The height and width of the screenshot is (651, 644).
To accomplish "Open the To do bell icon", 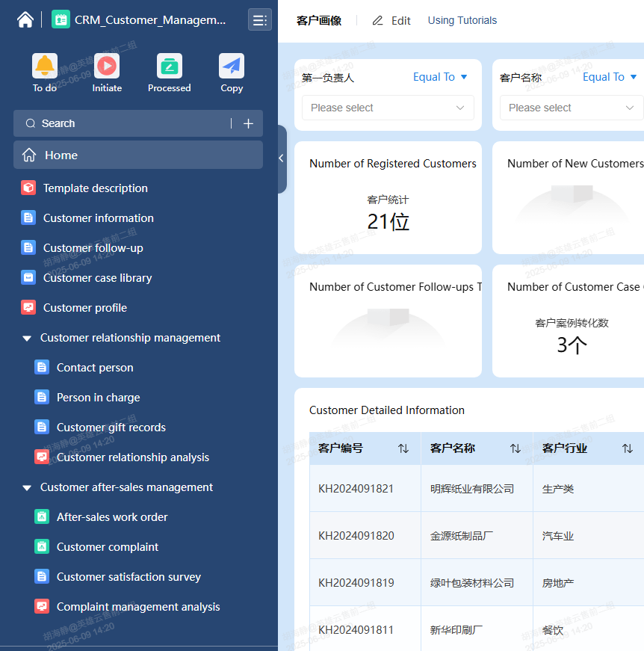I will click(x=45, y=67).
